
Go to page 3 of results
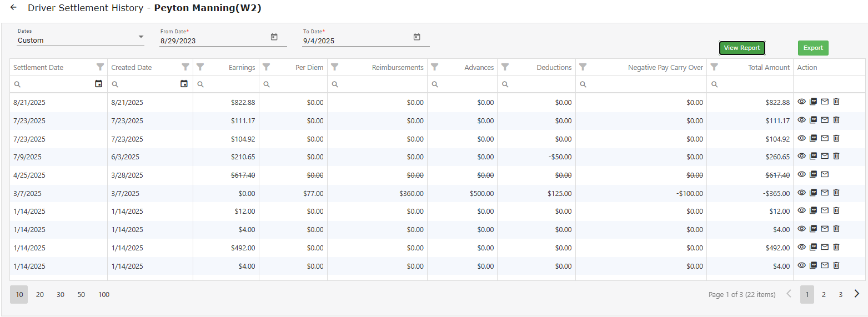pyautogui.click(x=840, y=295)
